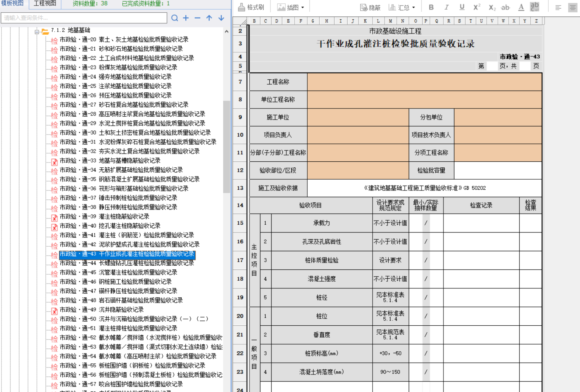Click column header B
Viewport: 580px width, 392px height.
pos(254,21)
